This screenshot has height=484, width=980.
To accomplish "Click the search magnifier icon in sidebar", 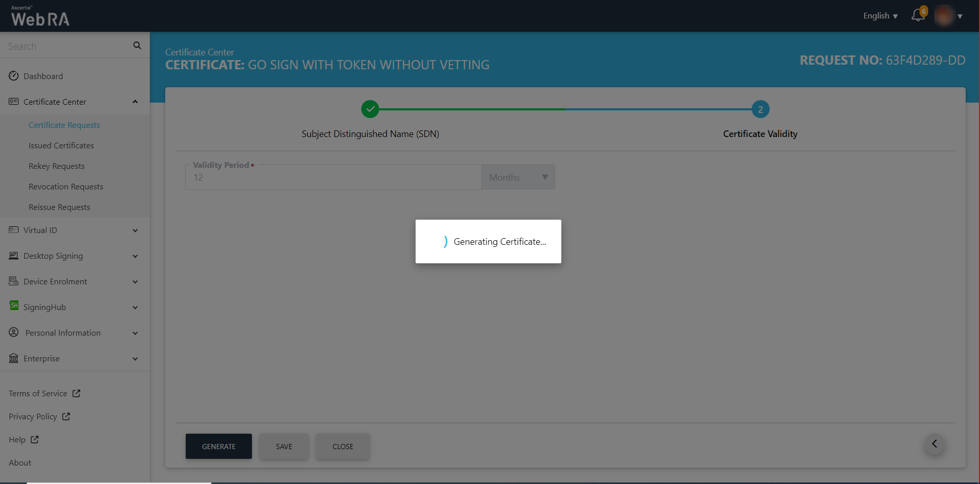I will coord(137,46).
